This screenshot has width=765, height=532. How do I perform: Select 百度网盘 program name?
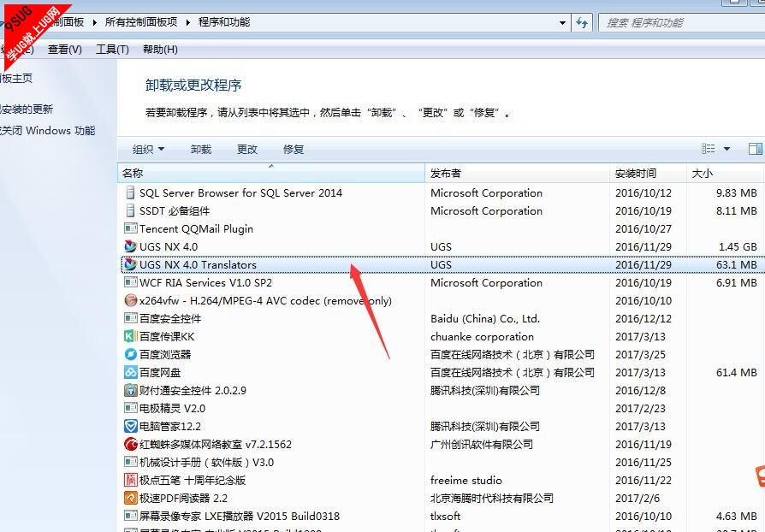tap(160, 373)
